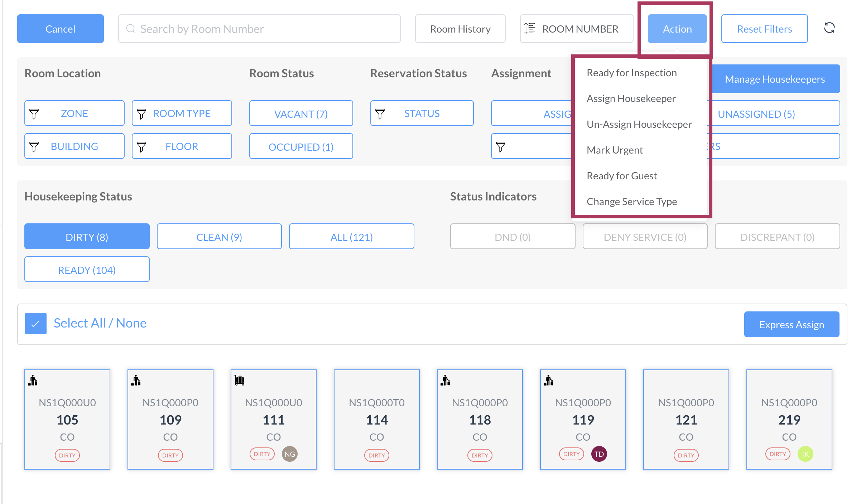Toggle the CLEAN (9) housekeeping filter

point(219,237)
